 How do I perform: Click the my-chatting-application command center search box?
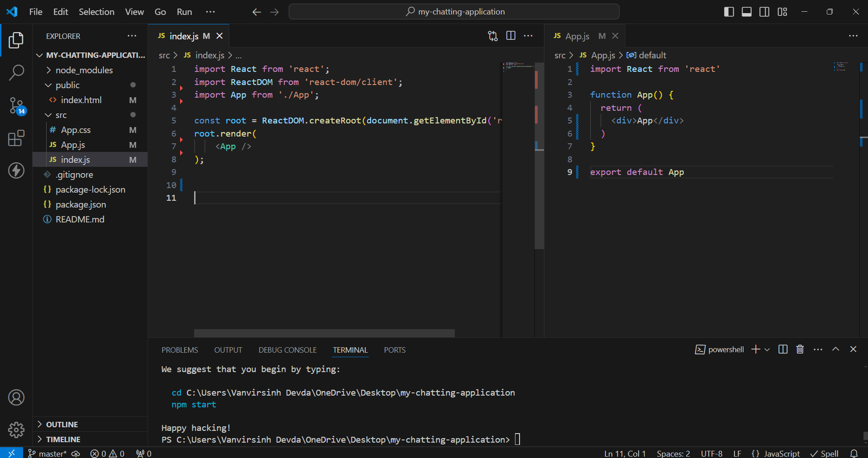tap(454, 12)
